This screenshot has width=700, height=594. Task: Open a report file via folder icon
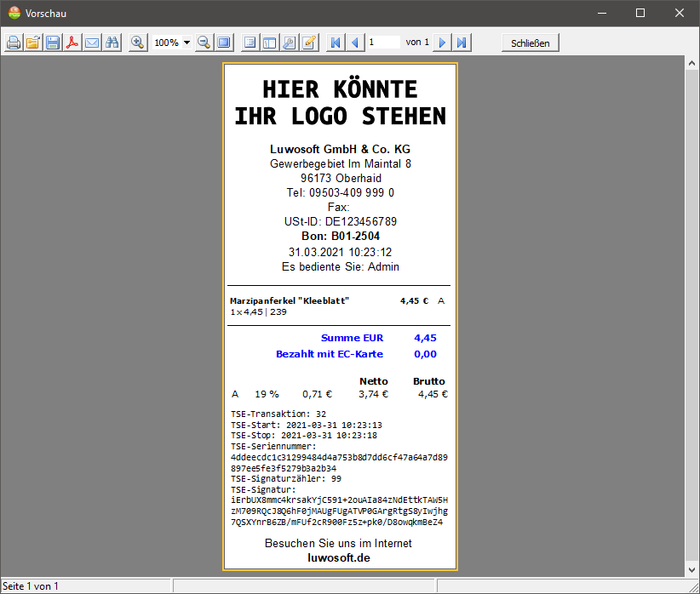pos(33,43)
